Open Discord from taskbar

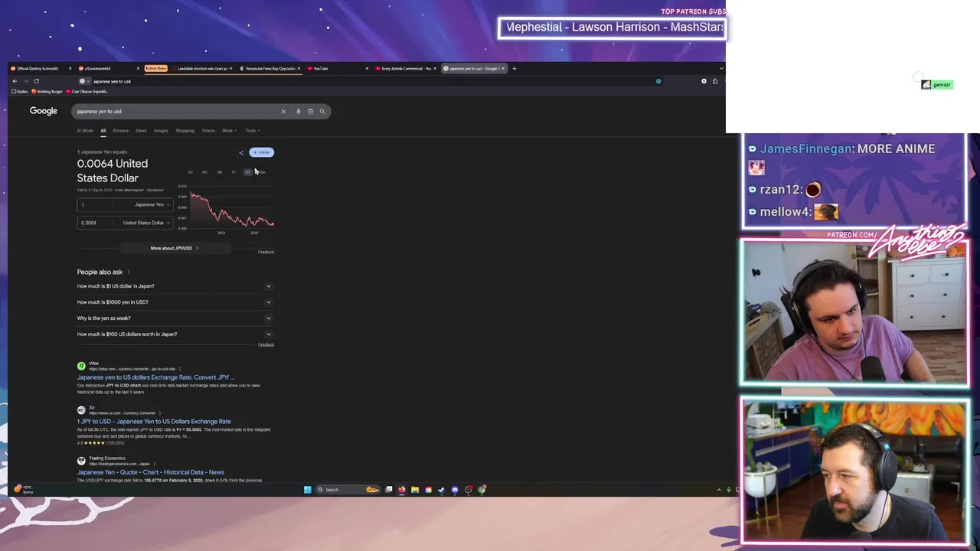click(x=455, y=490)
